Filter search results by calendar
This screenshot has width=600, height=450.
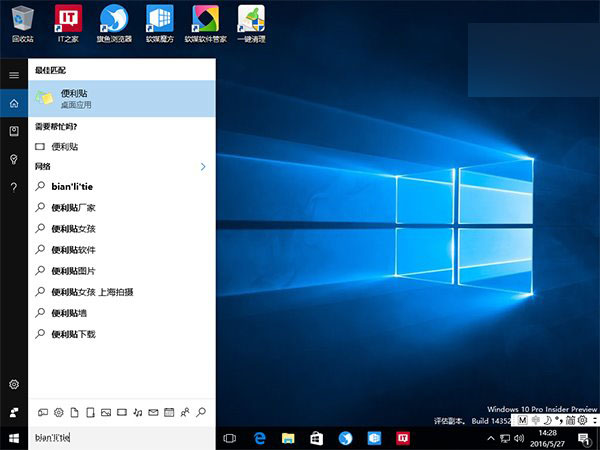point(169,412)
